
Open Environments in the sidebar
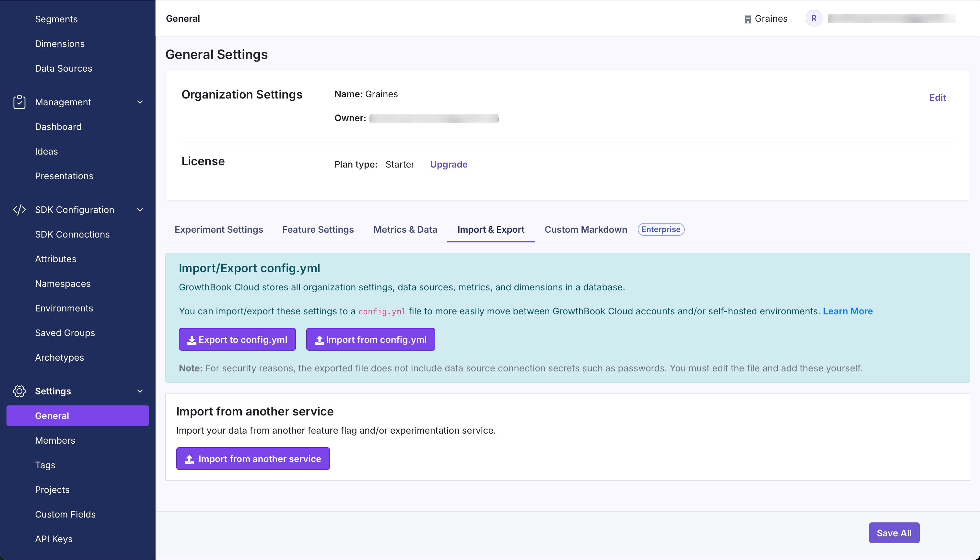[64, 308]
